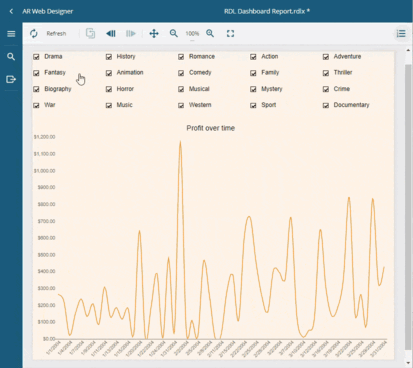Click the $500.00 axis label
The width and height of the screenshot is (413, 368).
pos(46,255)
